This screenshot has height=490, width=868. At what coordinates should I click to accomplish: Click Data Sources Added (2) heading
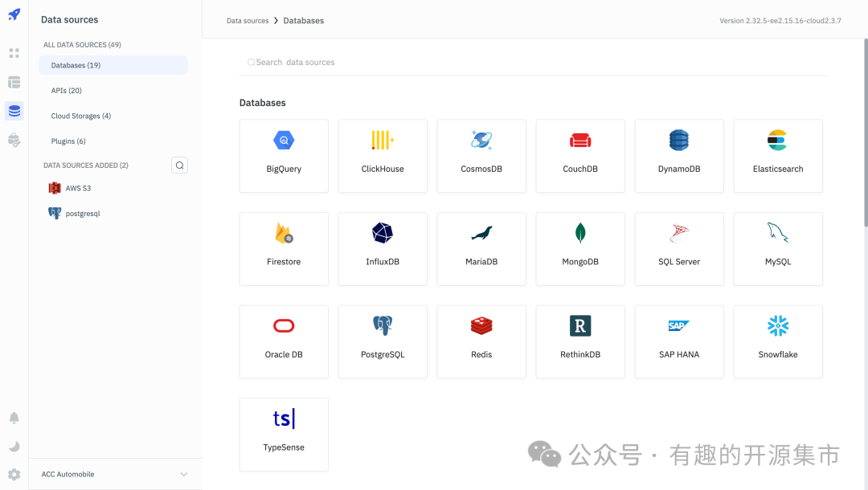pyautogui.click(x=86, y=165)
